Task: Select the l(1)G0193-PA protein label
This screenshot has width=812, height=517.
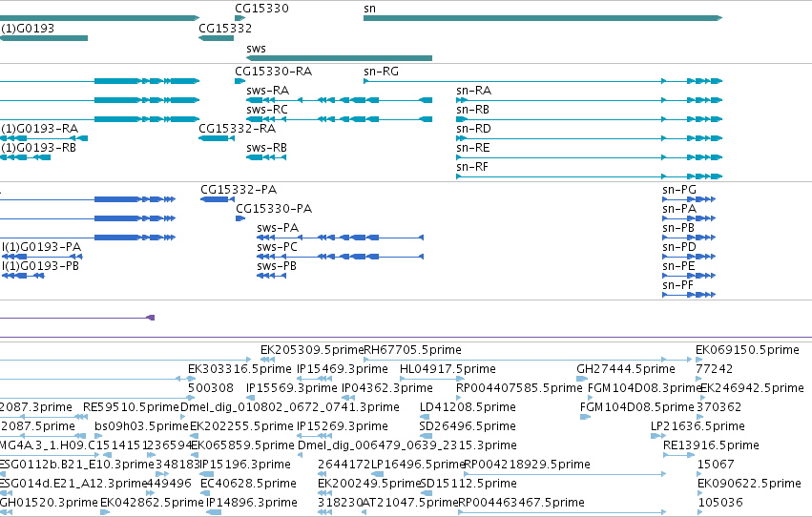Action: (41, 247)
